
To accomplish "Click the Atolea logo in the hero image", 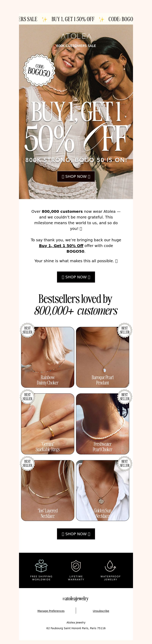I will 76,36.
